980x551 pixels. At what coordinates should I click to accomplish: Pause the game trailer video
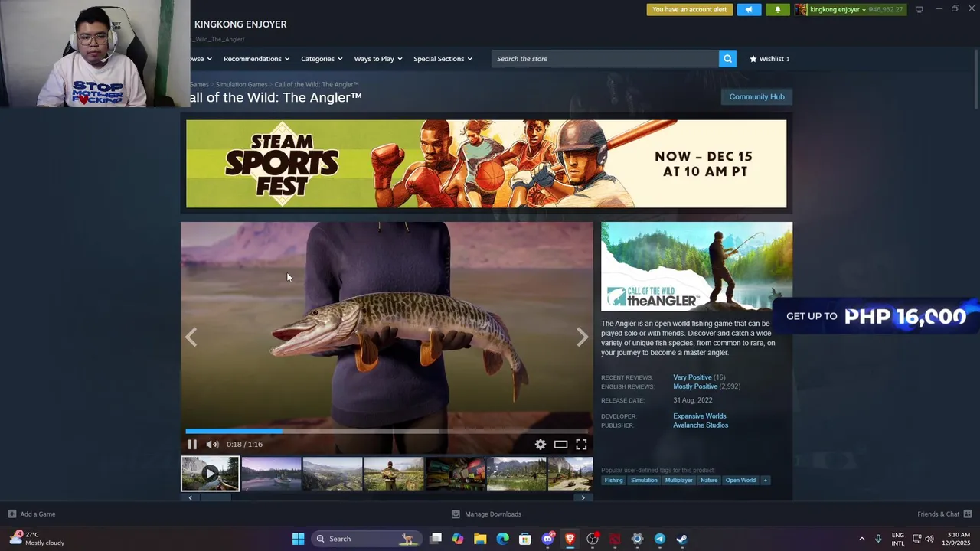pyautogui.click(x=192, y=444)
